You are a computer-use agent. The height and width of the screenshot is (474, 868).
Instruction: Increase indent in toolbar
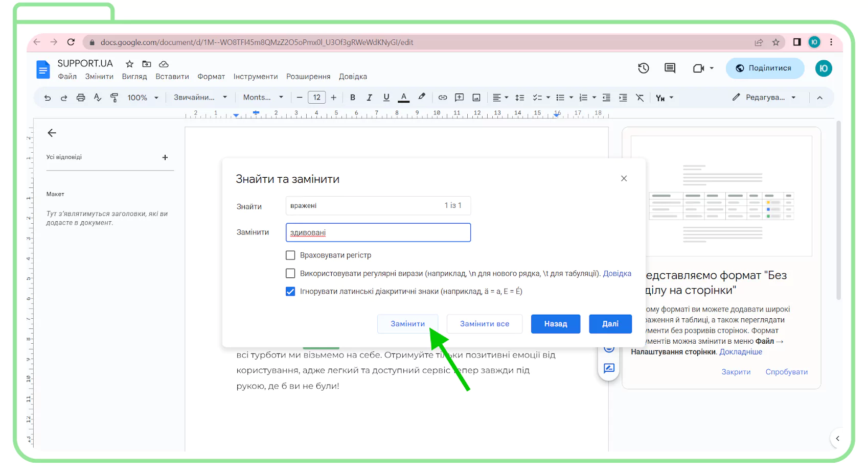pyautogui.click(x=623, y=98)
